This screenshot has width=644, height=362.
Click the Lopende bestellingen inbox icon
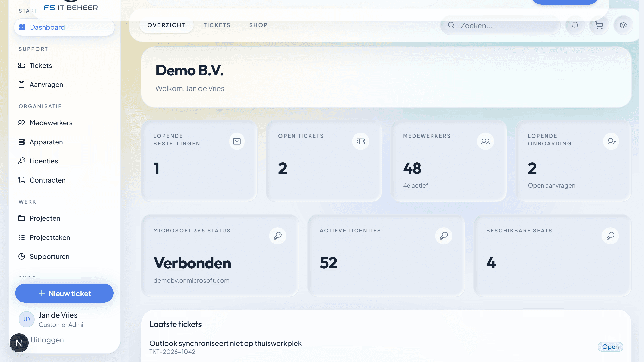click(x=237, y=141)
